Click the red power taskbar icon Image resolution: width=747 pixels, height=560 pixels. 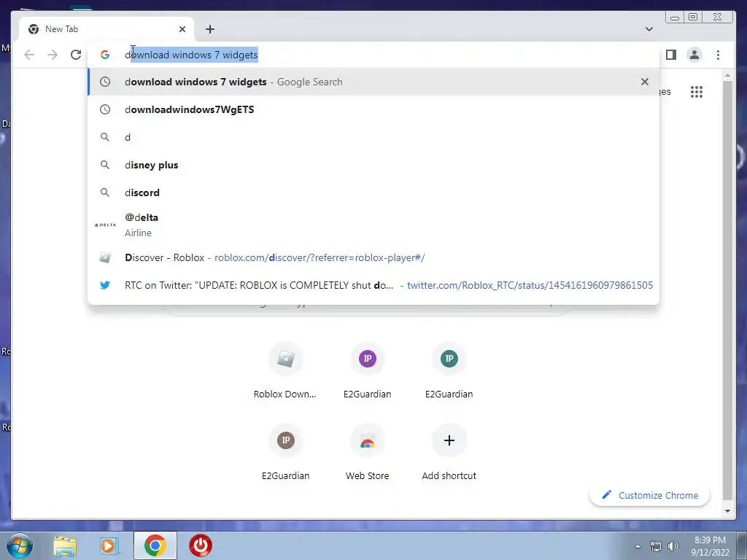click(200, 545)
